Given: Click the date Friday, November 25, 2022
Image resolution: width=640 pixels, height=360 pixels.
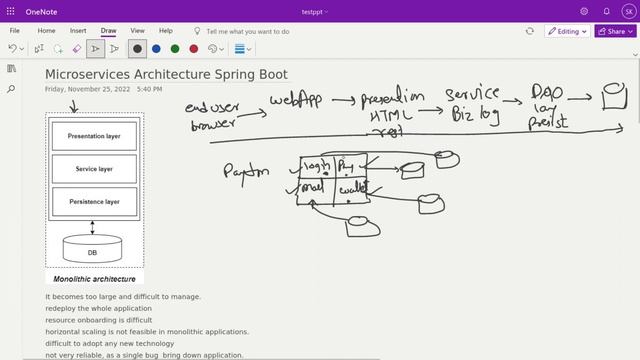Looking at the screenshot, I should point(87,89).
